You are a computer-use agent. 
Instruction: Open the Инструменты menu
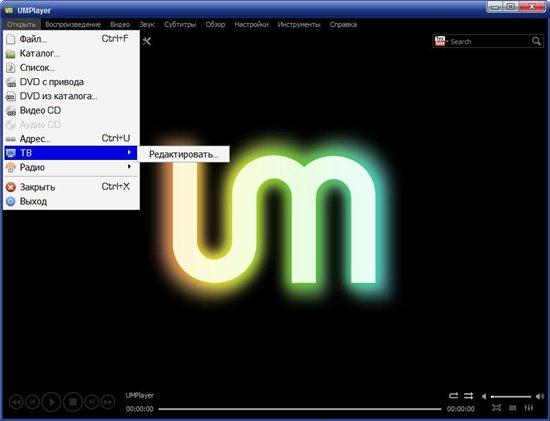click(299, 25)
